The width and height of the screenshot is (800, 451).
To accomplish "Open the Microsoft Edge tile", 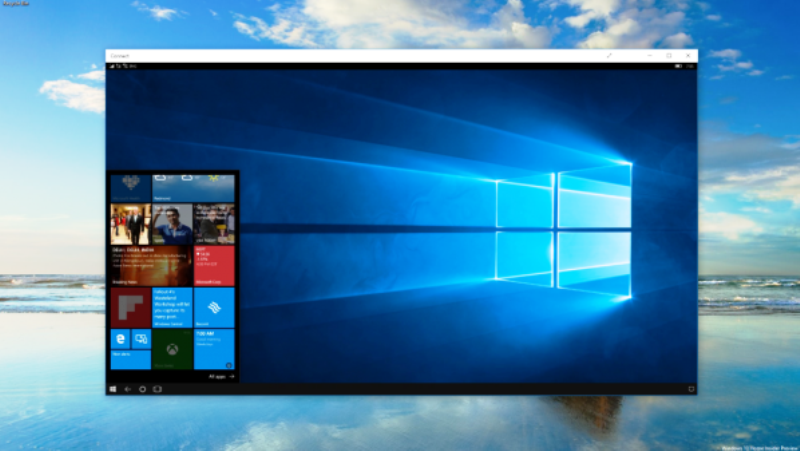I will click(120, 340).
